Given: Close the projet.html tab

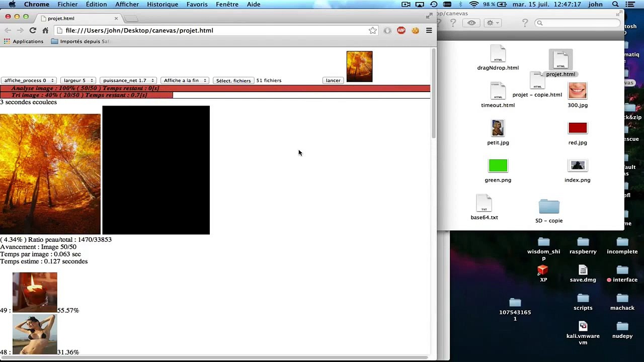Looking at the screenshot, I should click(x=116, y=19).
